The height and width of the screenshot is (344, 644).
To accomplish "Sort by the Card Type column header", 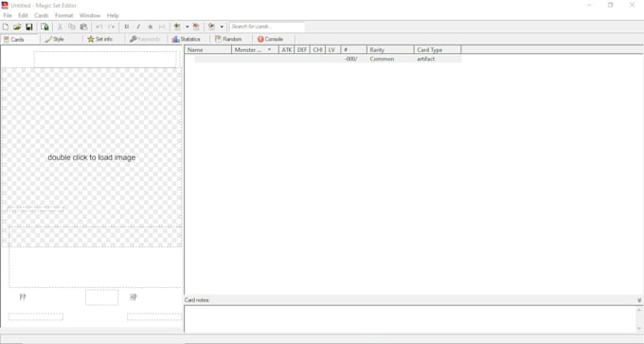I will pos(438,49).
